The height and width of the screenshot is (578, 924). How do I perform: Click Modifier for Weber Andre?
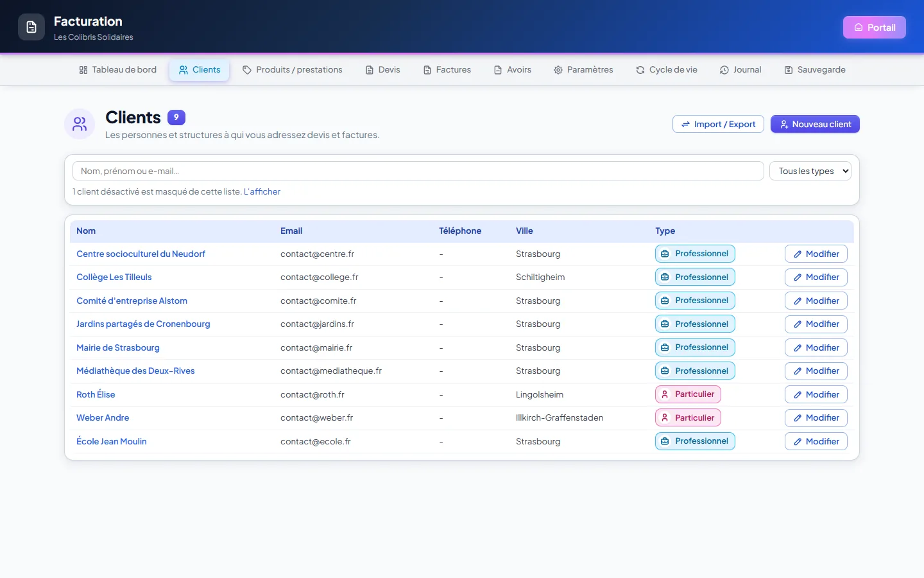(816, 418)
